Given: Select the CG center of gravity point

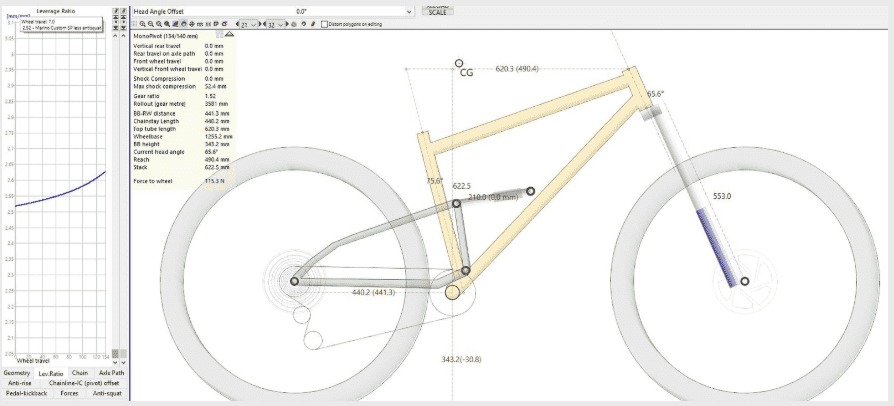Looking at the screenshot, I should (x=460, y=63).
